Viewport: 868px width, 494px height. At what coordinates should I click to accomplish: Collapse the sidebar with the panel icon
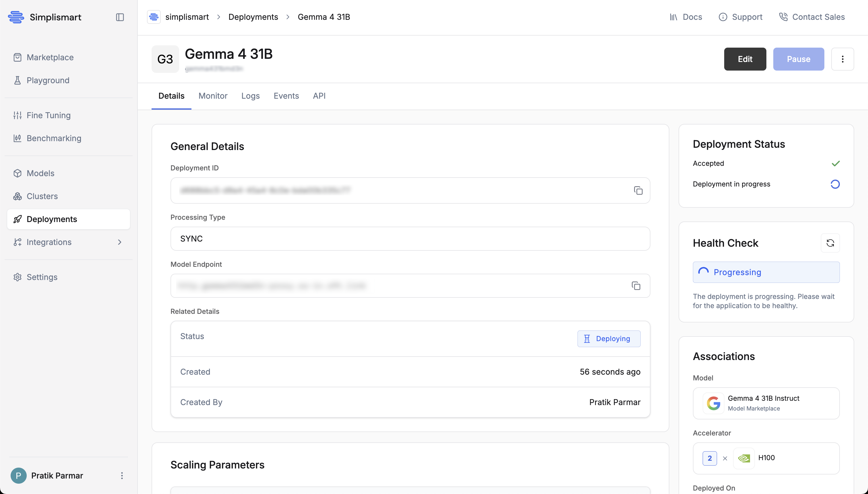(120, 17)
